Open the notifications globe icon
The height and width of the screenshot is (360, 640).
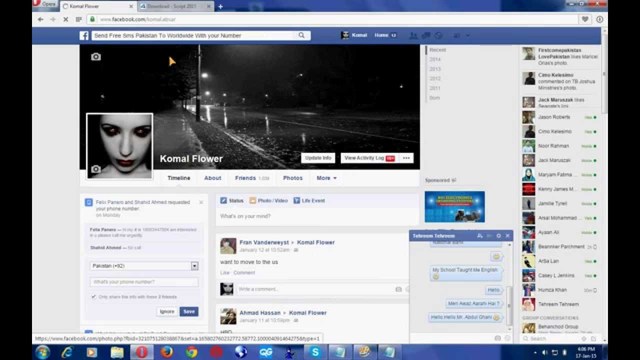pyautogui.click(x=438, y=36)
